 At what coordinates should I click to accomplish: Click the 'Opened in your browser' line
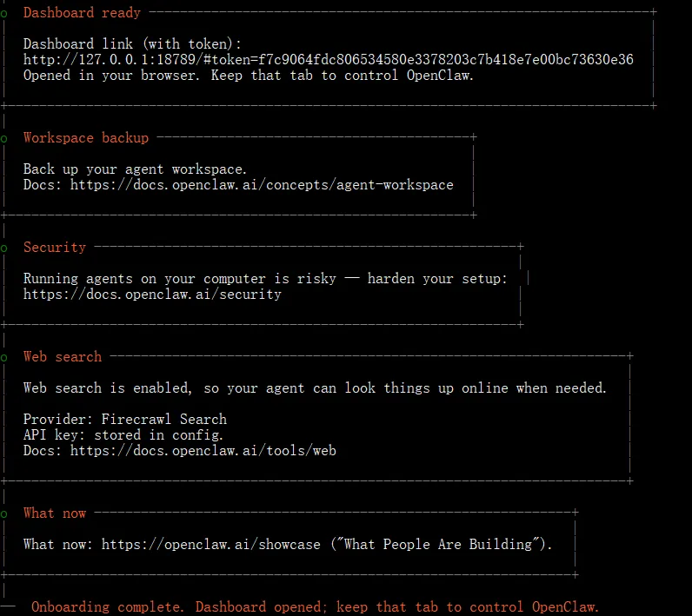click(x=249, y=76)
